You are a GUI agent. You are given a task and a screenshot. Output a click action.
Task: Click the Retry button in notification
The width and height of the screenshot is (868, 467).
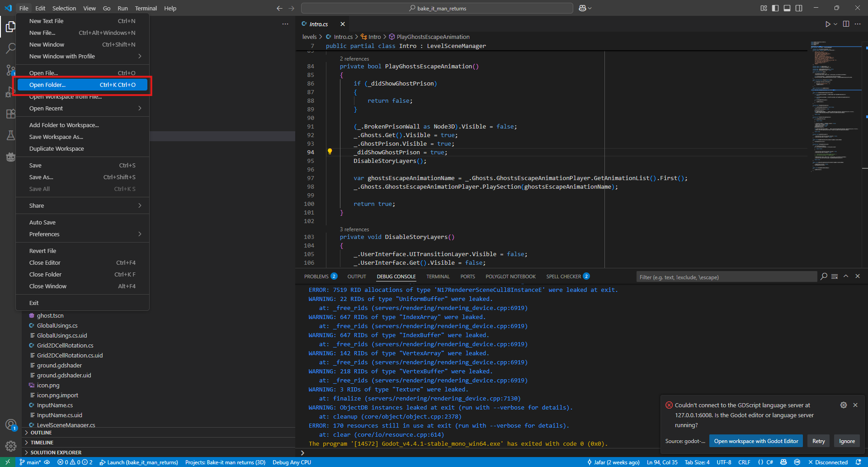[818, 441]
